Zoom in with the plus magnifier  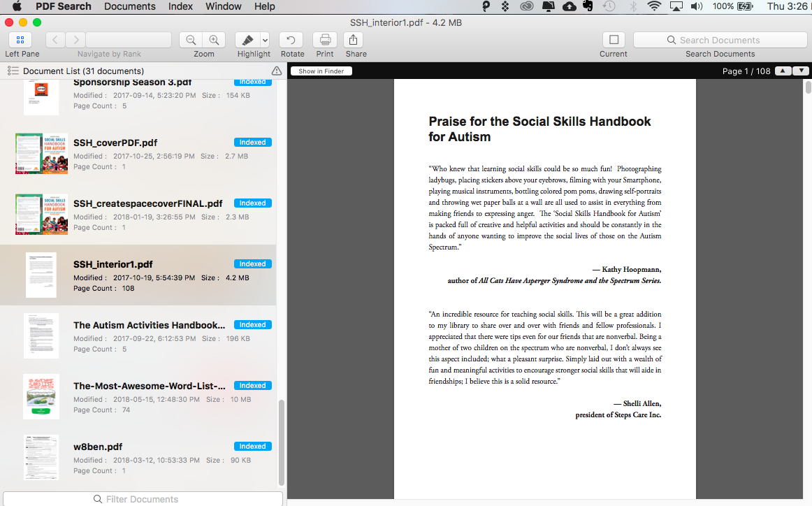click(x=214, y=40)
